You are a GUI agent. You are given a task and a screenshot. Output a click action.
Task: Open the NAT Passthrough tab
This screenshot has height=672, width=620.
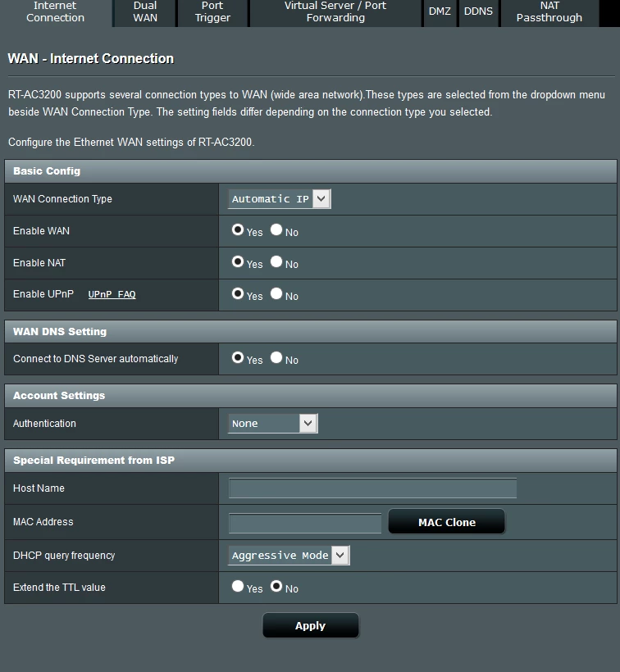[549, 11]
